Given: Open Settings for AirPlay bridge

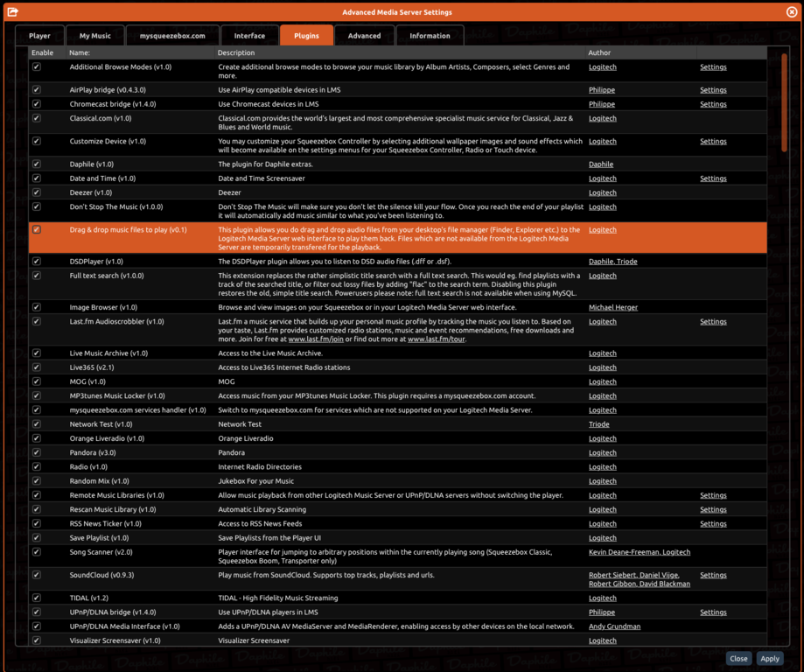Looking at the screenshot, I should [x=713, y=90].
